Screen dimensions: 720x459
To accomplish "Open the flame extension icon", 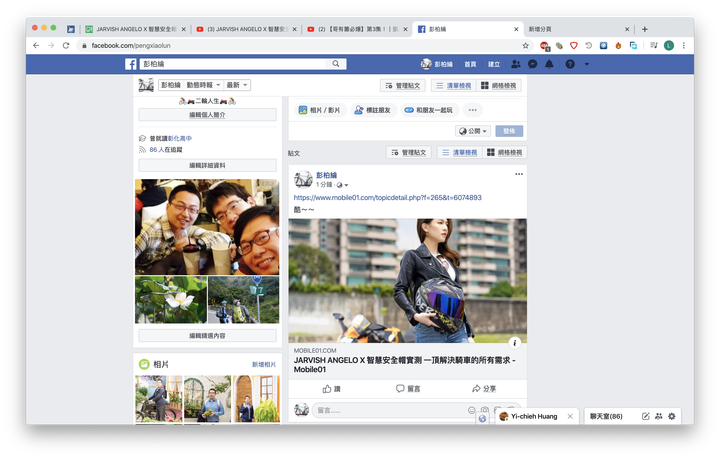I will pos(618,45).
